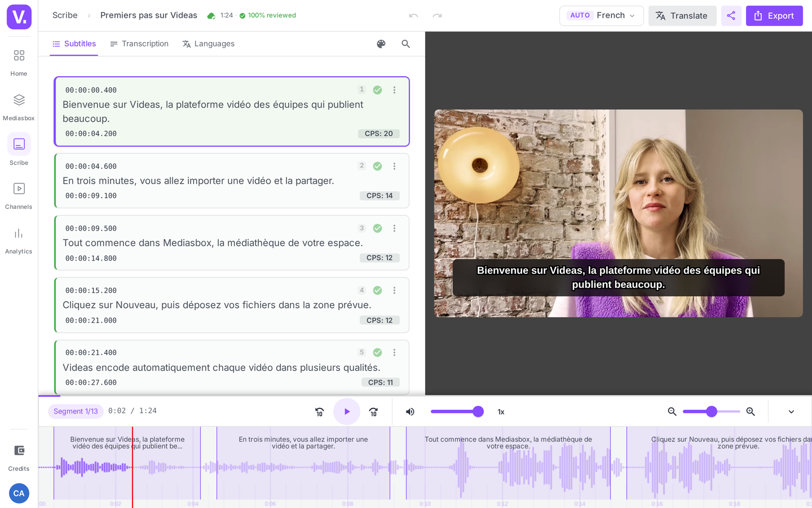Zoom in the timeline
812x508 pixels.
click(x=751, y=411)
